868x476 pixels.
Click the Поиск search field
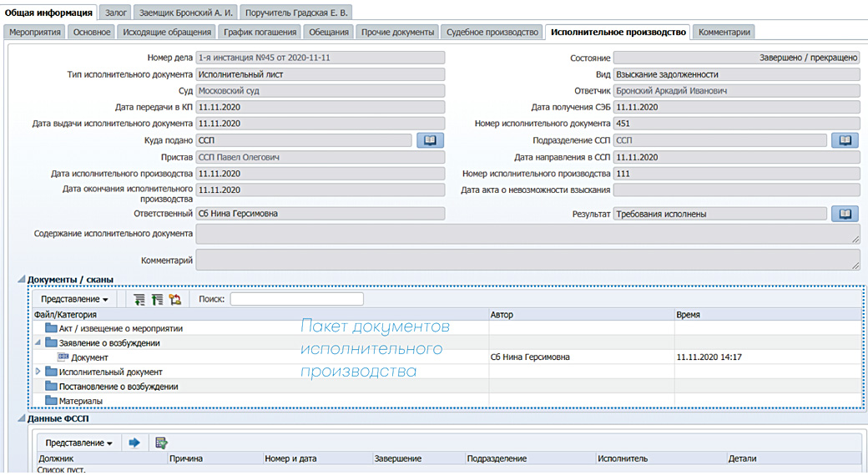pyautogui.click(x=296, y=299)
